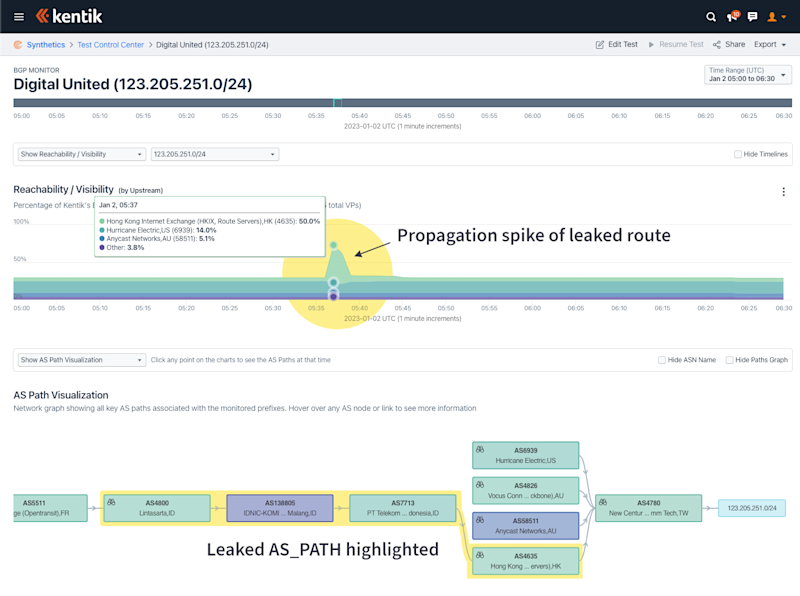Image resolution: width=800 pixels, height=596 pixels.
Task: Select the AS4780 New Century node
Action: pos(648,508)
